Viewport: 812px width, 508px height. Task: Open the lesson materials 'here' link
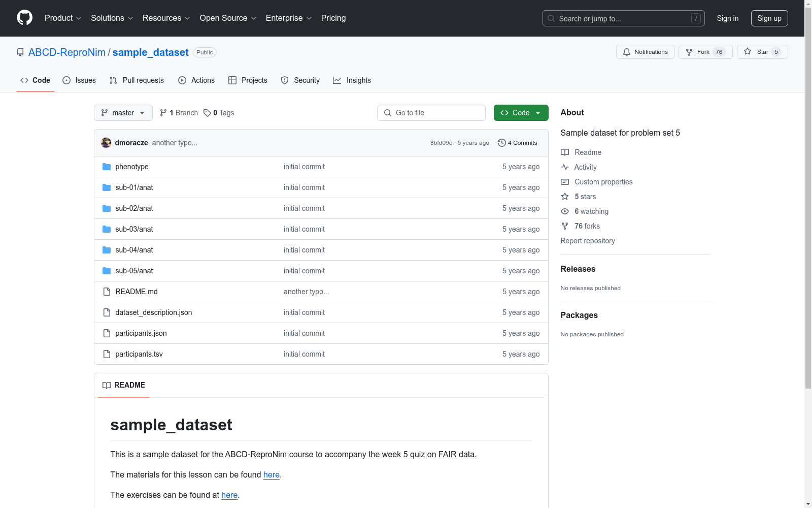click(x=272, y=474)
